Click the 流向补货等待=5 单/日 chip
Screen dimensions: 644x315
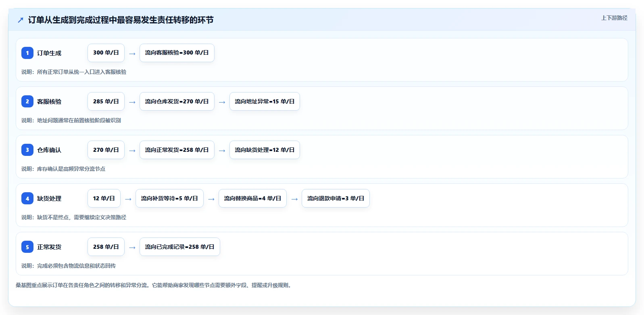click(x=169, y=198)
